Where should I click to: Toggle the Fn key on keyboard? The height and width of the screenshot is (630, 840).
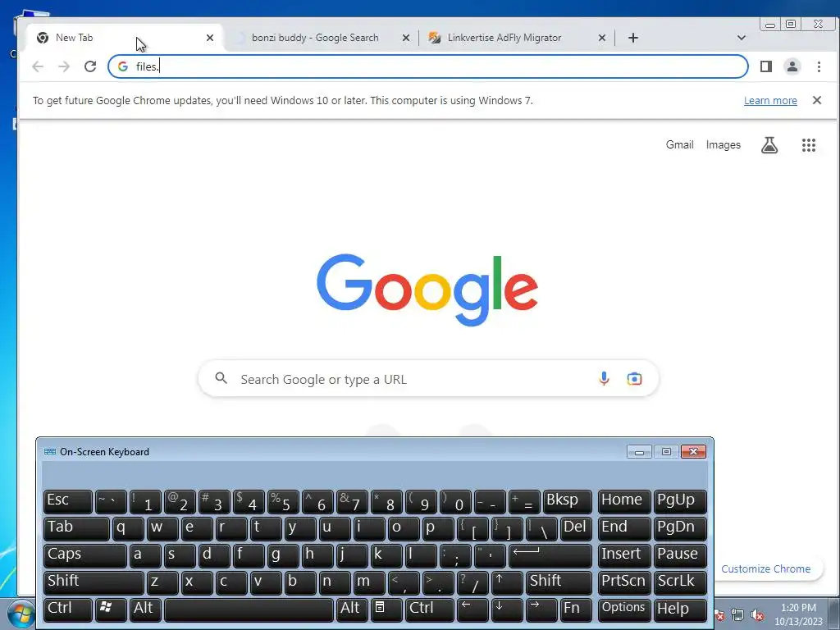point(576,609)
